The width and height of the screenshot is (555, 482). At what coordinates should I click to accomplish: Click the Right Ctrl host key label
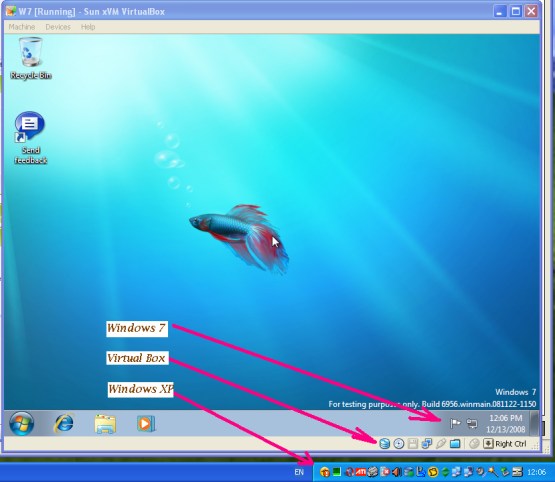511,444
